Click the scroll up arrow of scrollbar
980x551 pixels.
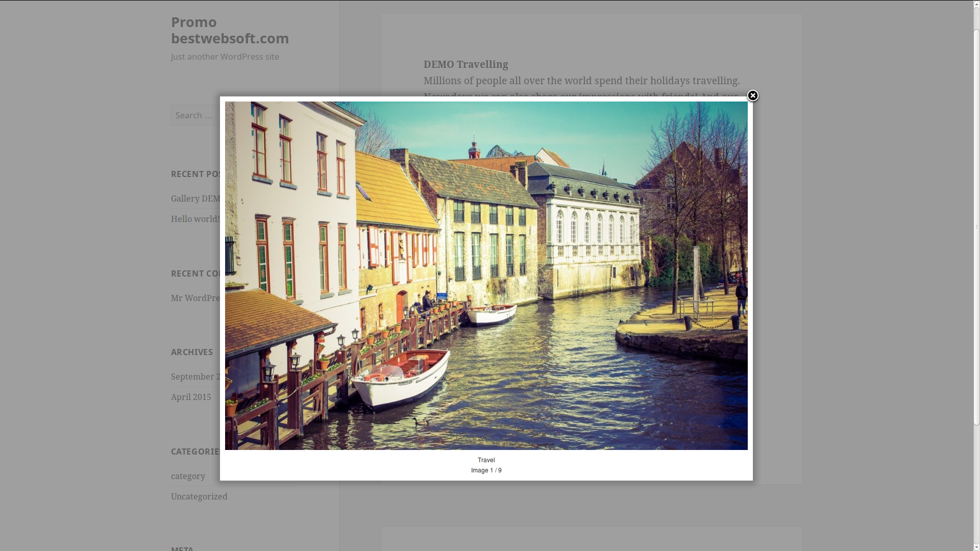976,4
